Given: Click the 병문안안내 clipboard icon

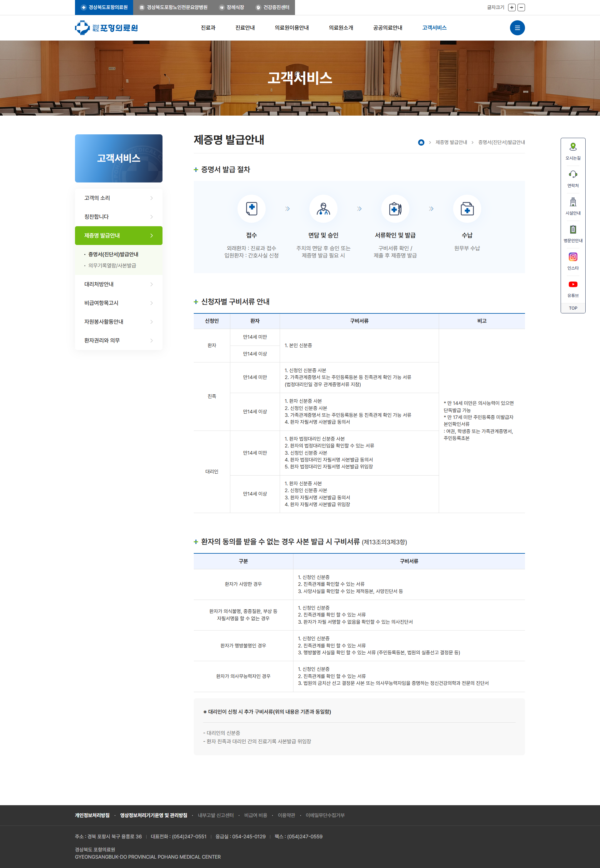Looking at the screenshot, I should pyautogui.click(x=572, y=229).
